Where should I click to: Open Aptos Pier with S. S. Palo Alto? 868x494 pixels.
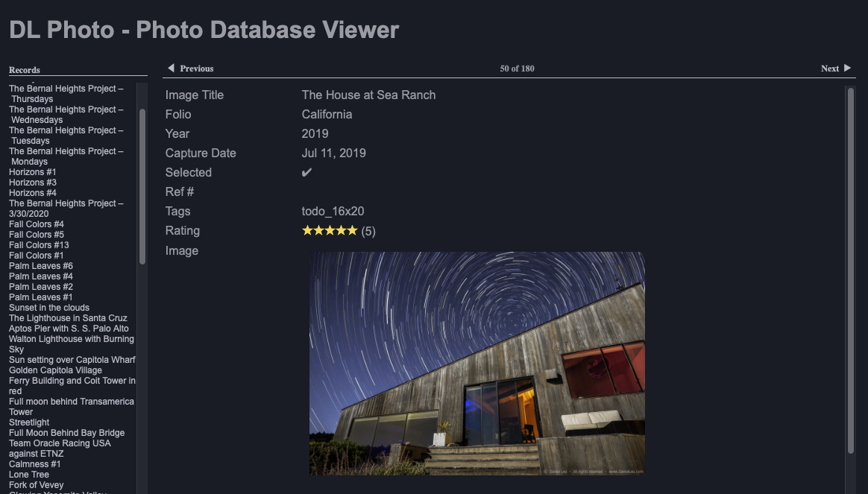coord(69,329)
